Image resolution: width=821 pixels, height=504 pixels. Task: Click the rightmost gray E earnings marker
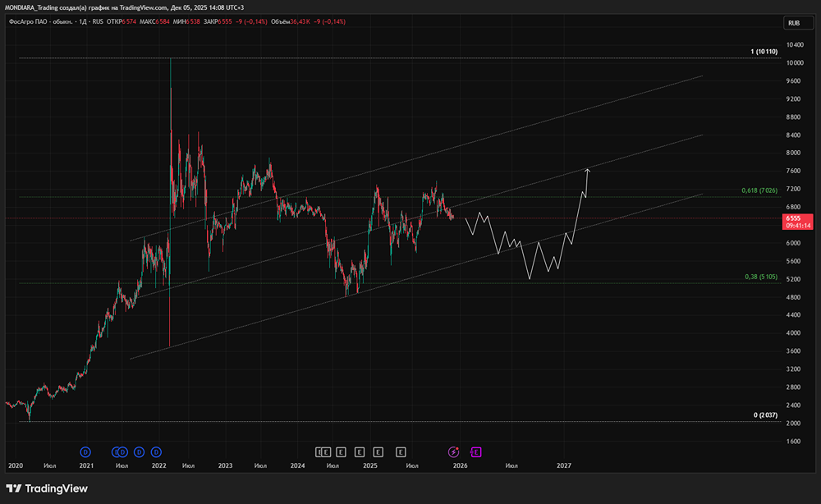[x=401, y=451]
